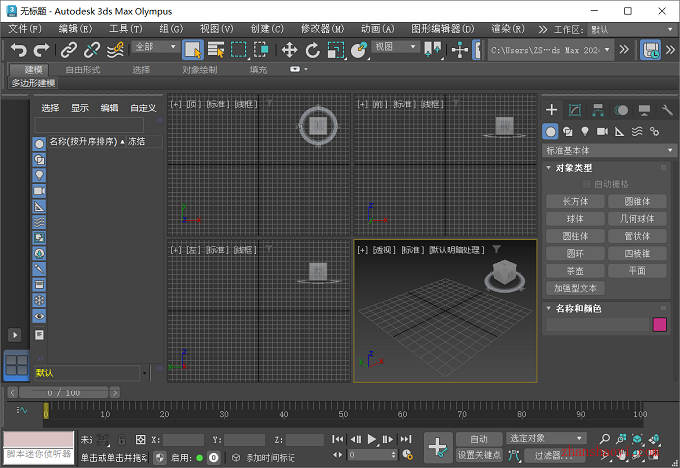
Task: Open the 渲染(R) menu
Action: [x=508, y=29]
